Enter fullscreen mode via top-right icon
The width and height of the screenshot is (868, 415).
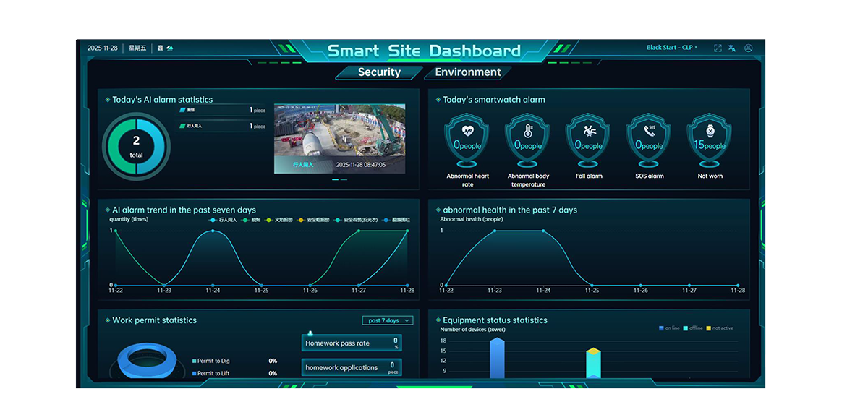pos(718,48)
